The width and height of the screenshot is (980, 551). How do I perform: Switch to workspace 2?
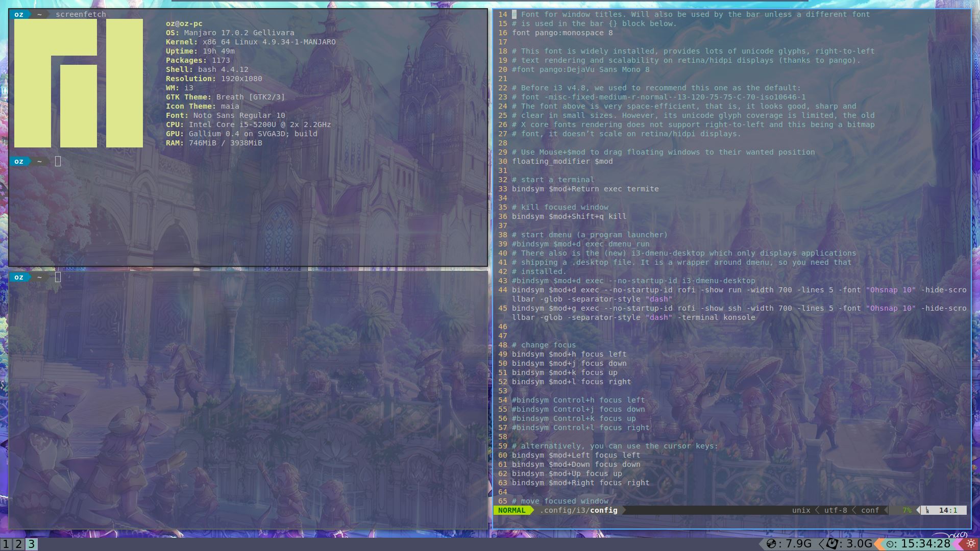click(18, 544)
